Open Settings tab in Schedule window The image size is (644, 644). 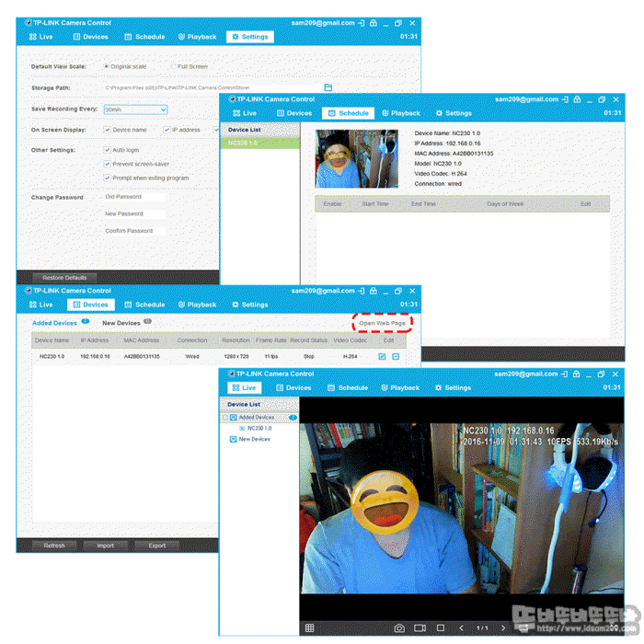pyautogui.click(x=454, y=113)
